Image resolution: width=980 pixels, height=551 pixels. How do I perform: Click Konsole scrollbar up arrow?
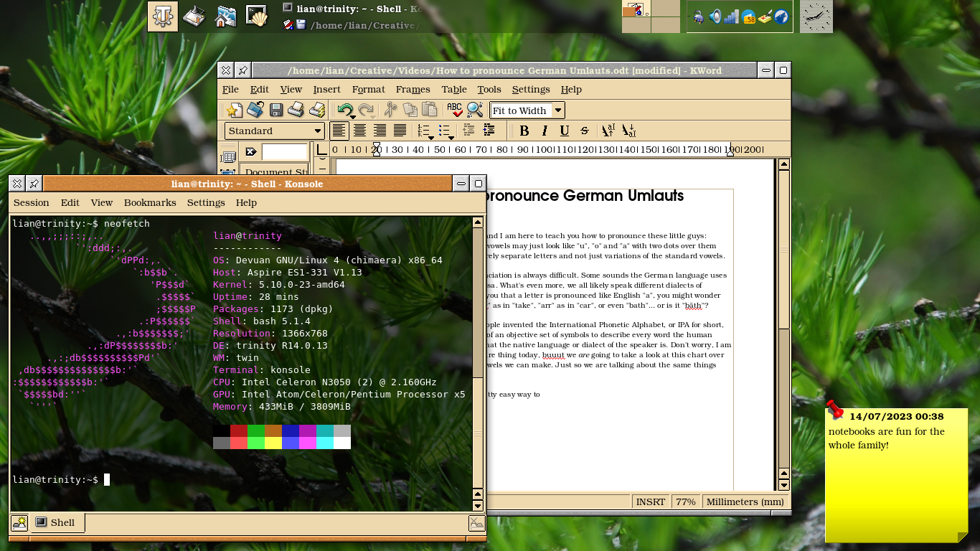pos(478,222)
